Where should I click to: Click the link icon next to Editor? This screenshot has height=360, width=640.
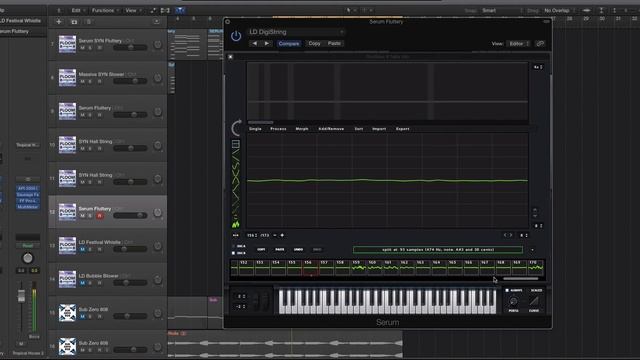(x=540, y=43)
